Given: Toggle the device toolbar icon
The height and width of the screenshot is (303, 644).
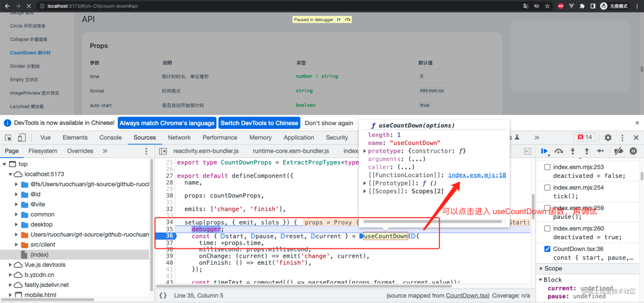Looking at the screenshot, I should click(x=22, y=138).
